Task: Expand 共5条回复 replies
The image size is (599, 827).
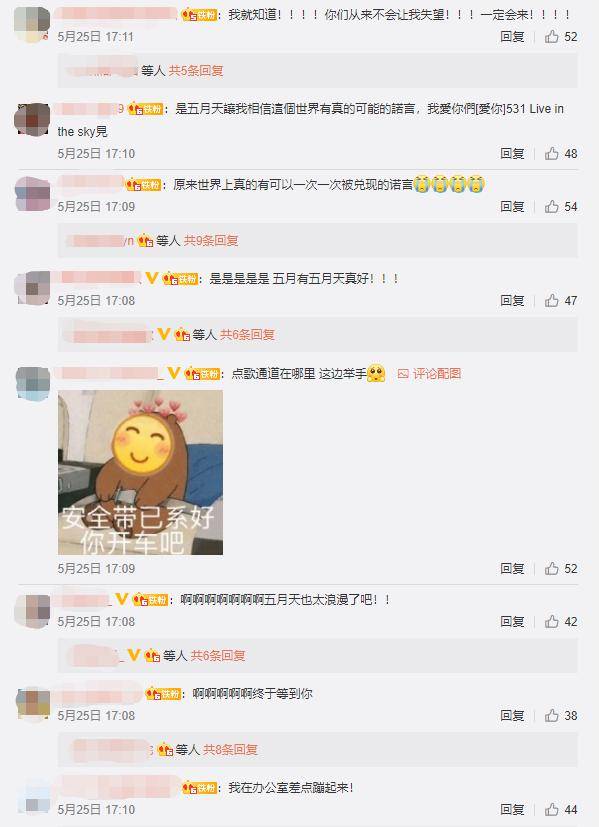Action: 196,71
